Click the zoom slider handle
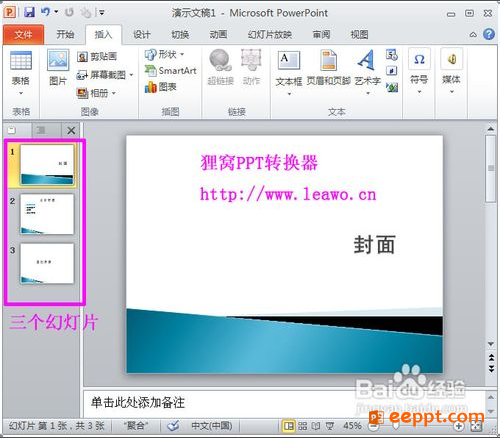Screen dimensions: 500x438 click(395, 426)
